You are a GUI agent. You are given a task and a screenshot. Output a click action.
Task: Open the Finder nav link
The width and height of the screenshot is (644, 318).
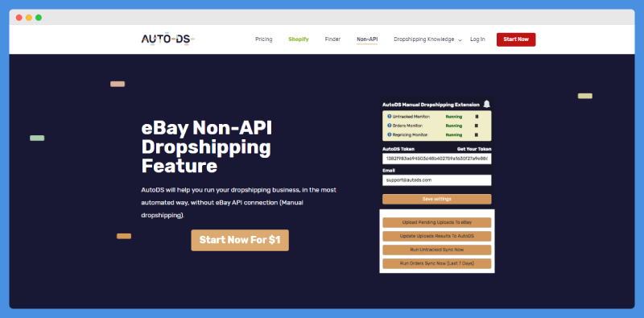coord(332,39)
